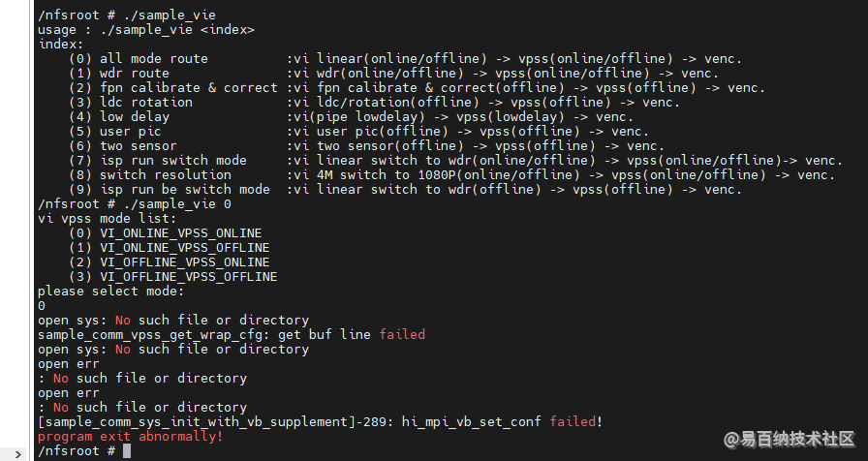Click the 'please select mode:' prompt line
Screen dimensions: 868x461
(110, 292)
